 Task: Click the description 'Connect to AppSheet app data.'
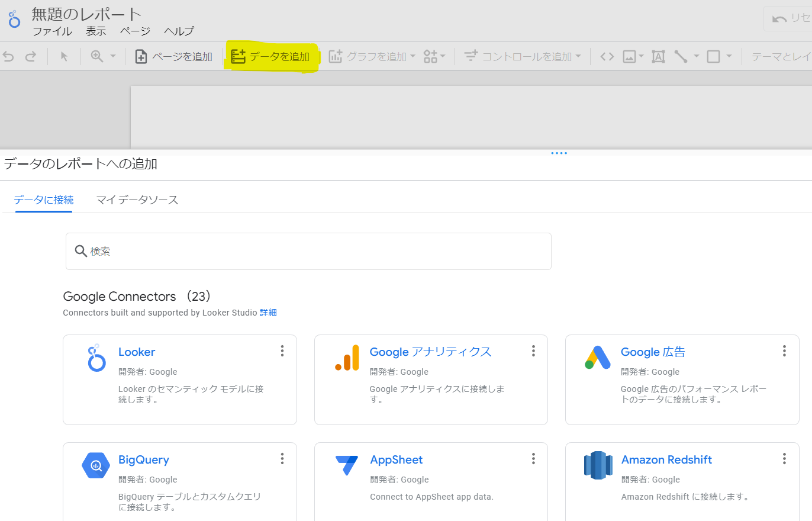pos(432,497)
